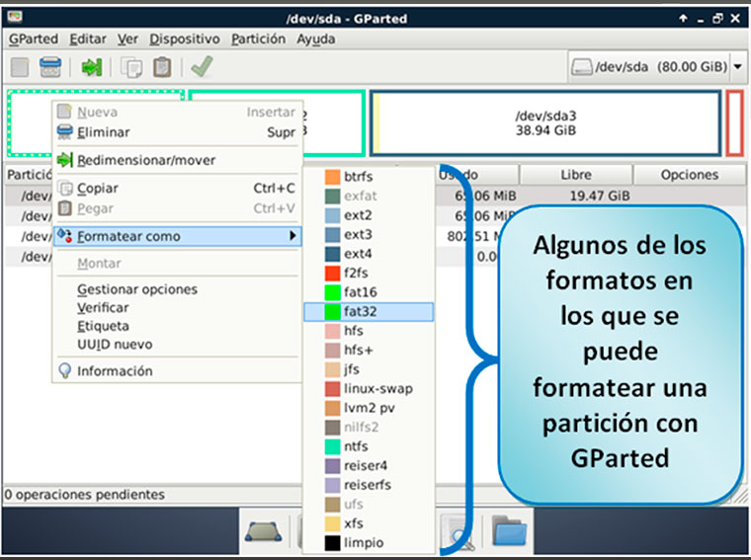Format as ntfs
The height and width of the screenshot is (560, 751).
pyautogui.click(x=369, y=446)
